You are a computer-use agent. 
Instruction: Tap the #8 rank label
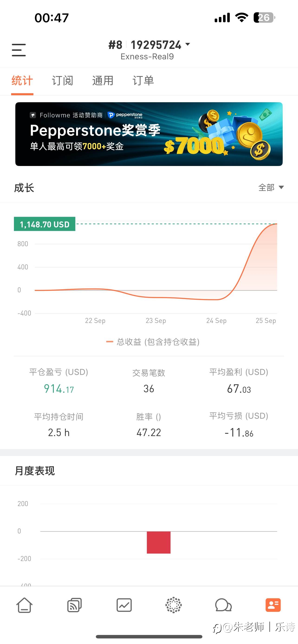(115, 45)
